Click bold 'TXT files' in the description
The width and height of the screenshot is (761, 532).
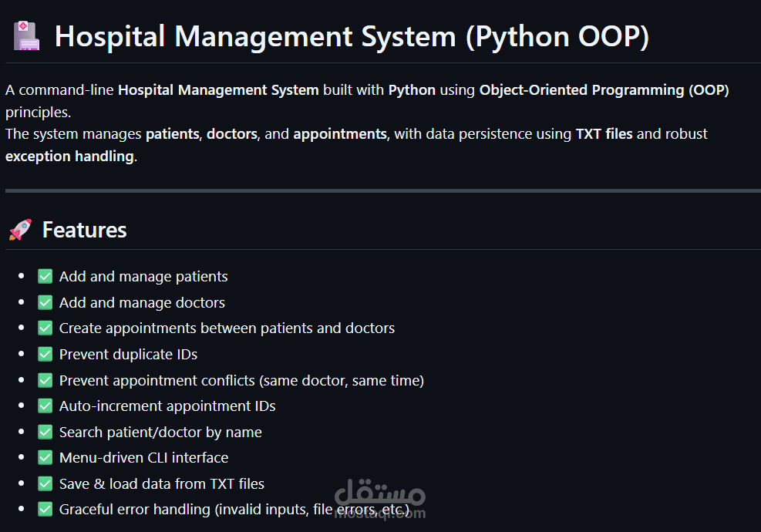(x=604, y=134)
